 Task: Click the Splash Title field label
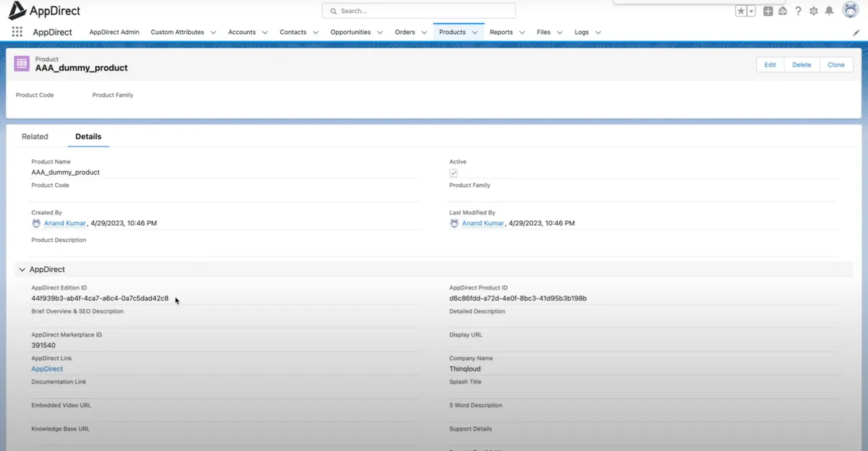465,382
